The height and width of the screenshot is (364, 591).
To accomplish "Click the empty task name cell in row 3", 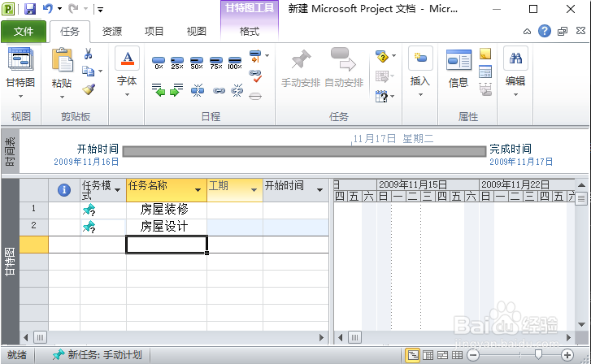I will (167, 245).
